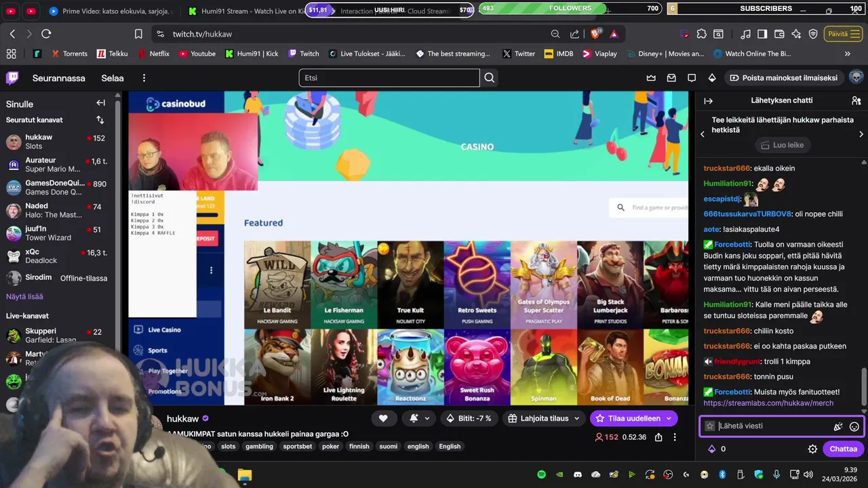The image size is (868, 488).
Task: Open streamlabs merch link in chat
Action: coord(768,403)
